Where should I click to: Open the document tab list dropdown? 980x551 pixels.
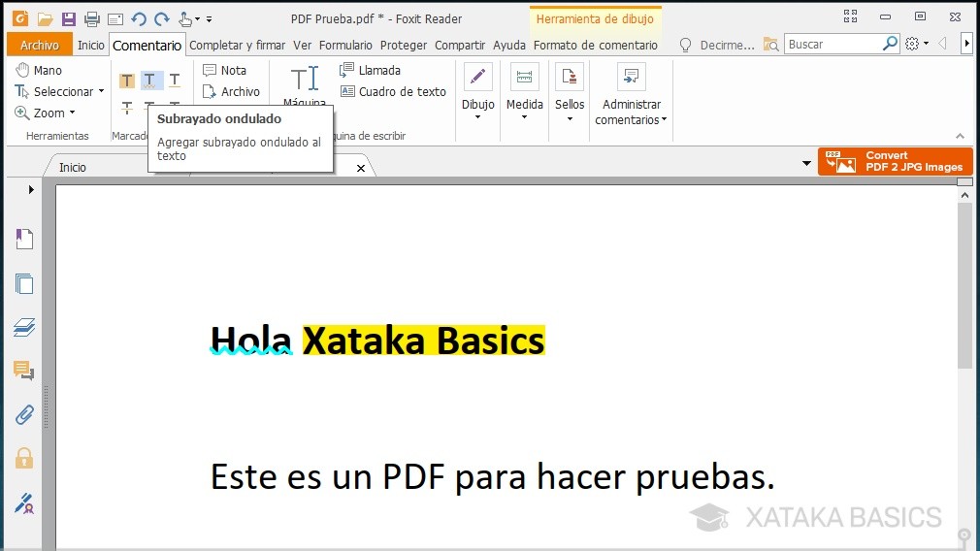806,164
